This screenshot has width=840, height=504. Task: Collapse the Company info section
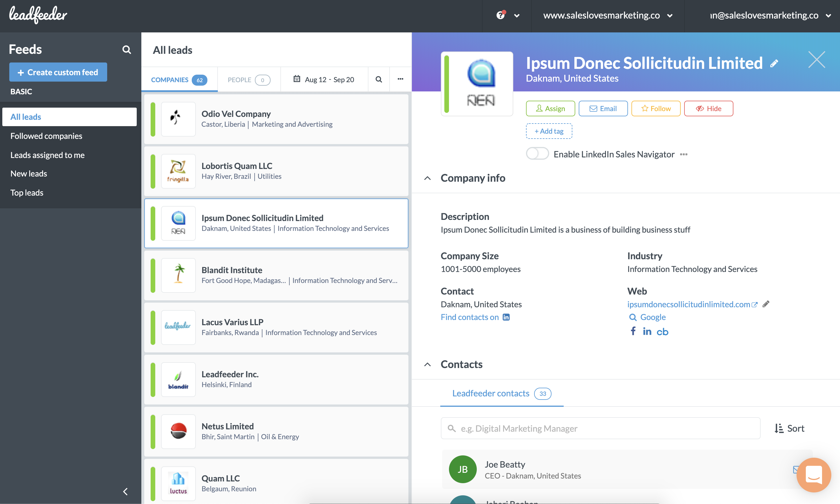(x=428, y=178)
